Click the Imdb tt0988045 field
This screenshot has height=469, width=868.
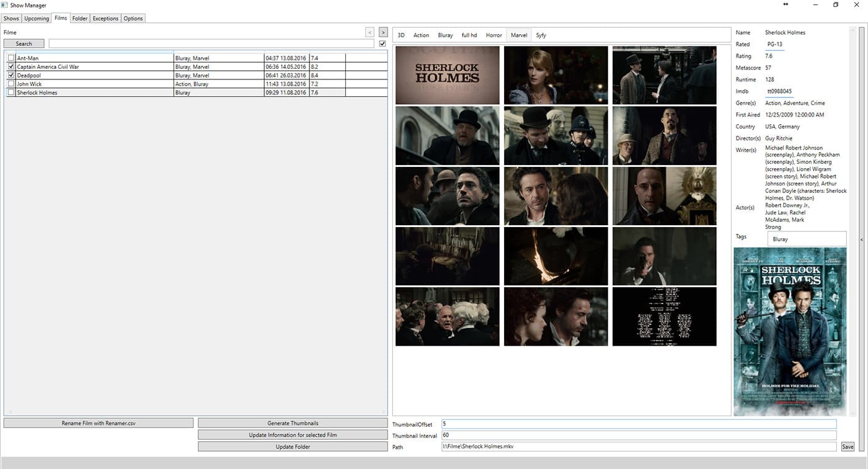(x=779, y=91)
